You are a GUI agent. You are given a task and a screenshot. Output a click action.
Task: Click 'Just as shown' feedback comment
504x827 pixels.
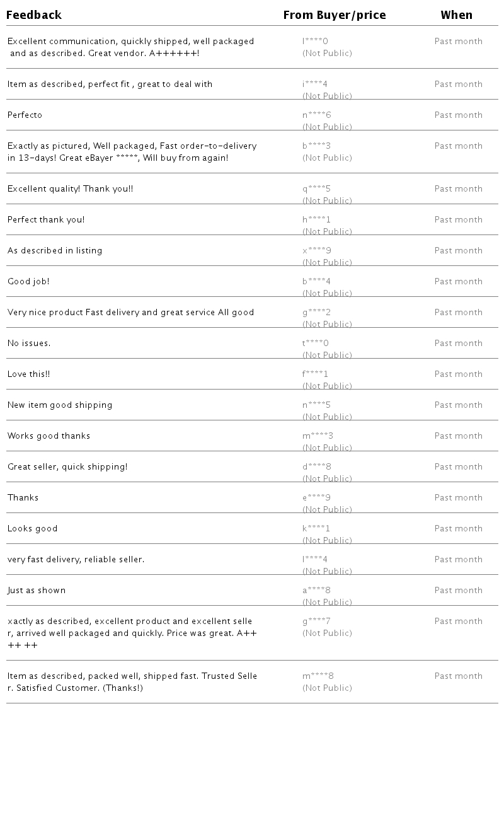[x=37, y=591]
